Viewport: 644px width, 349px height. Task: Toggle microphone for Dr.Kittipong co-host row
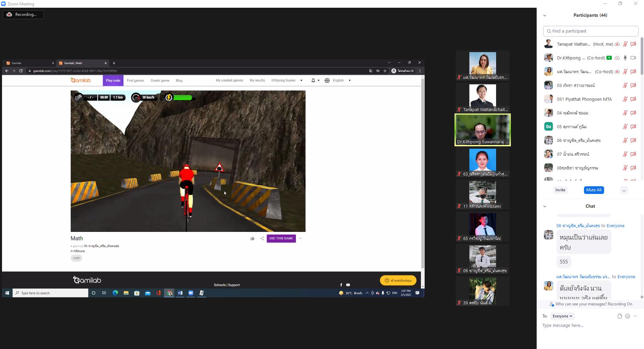625,58
